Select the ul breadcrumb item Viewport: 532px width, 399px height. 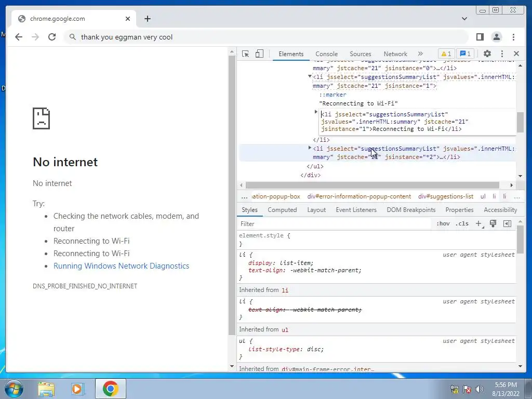483,196
